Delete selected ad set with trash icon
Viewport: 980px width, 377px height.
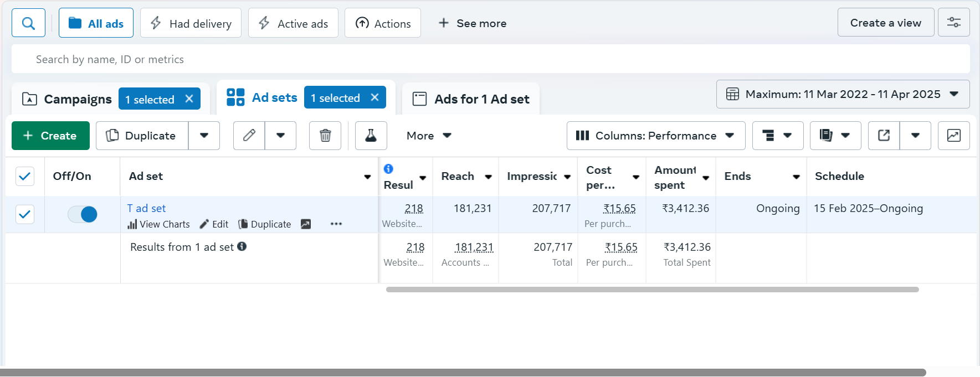pos(325,136)
